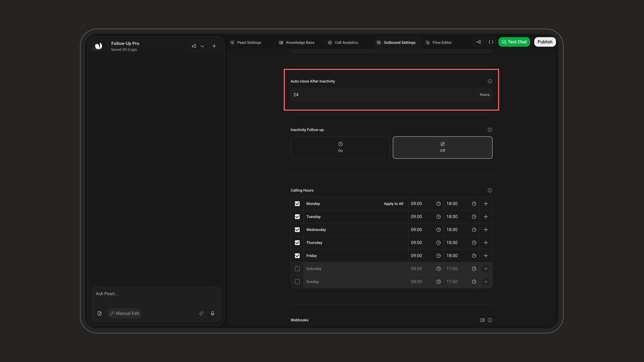Click Apply to All on Monday row

(x=393, y=204)
